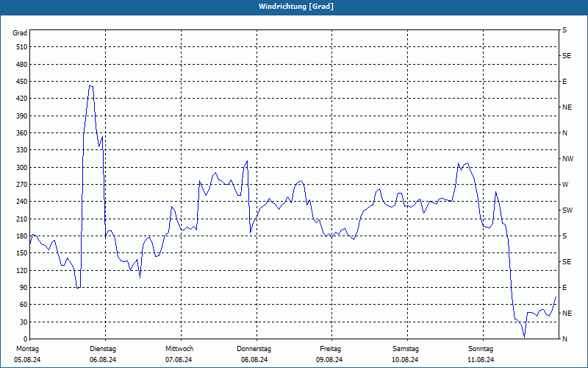The image size is (588, 368).
Task: Click the end point of the blue curve
Action: pyautogui.click(x=556, y=297)
